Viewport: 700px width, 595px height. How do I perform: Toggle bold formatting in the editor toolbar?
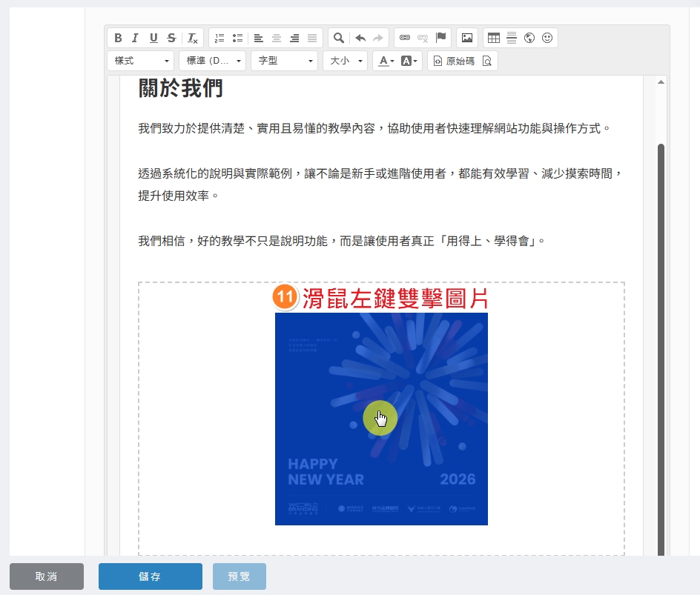tap(118, 38)
